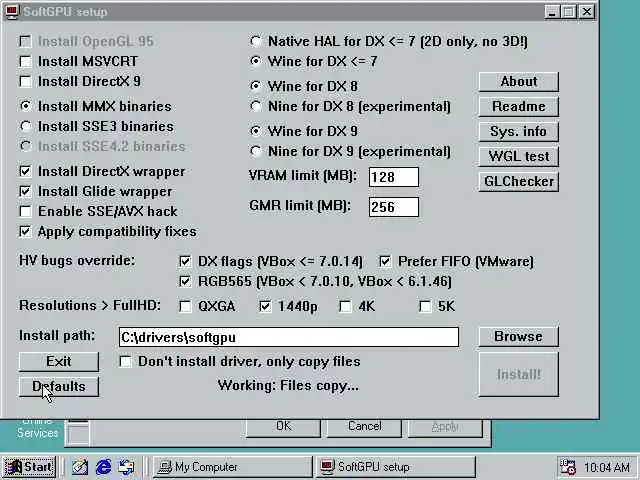Select Install SSE3 binaries option
Screen dimensions: 640x480
[26, 127]
